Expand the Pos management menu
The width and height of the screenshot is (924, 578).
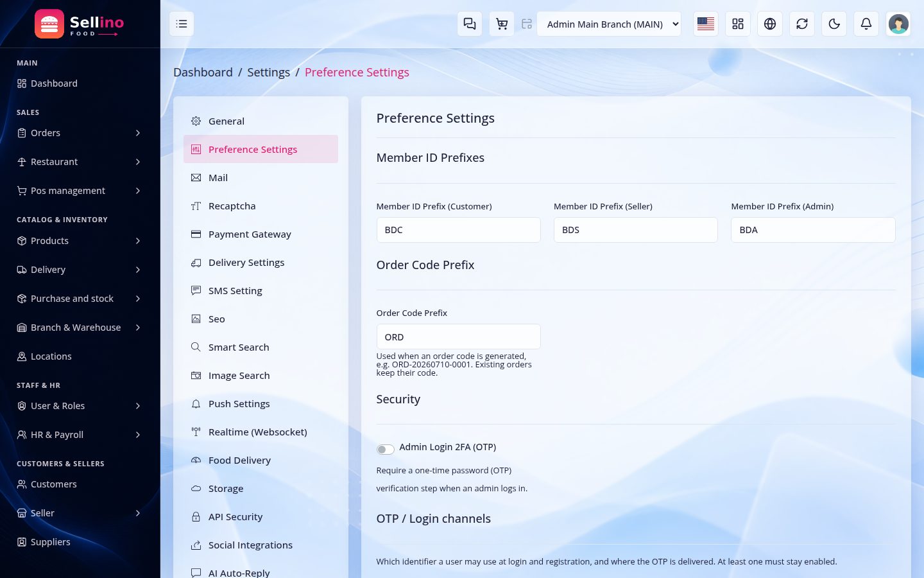(80, 191)
